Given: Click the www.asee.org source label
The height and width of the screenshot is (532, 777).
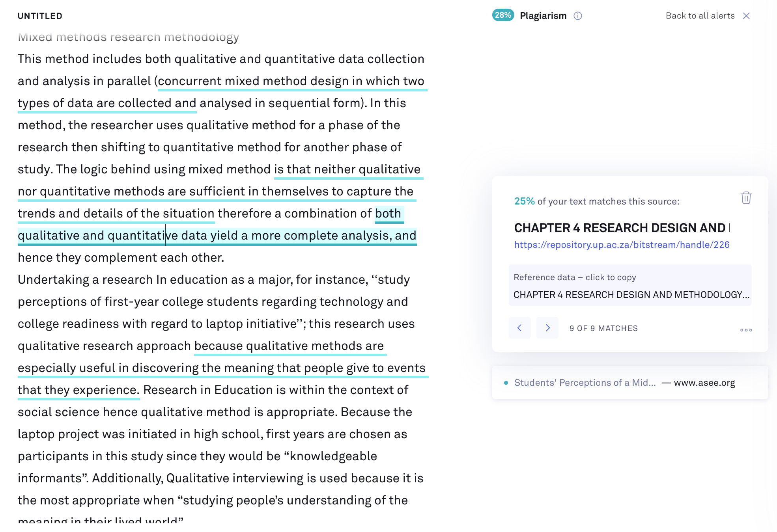Looking at the screenshot, I should pos(704,383).
